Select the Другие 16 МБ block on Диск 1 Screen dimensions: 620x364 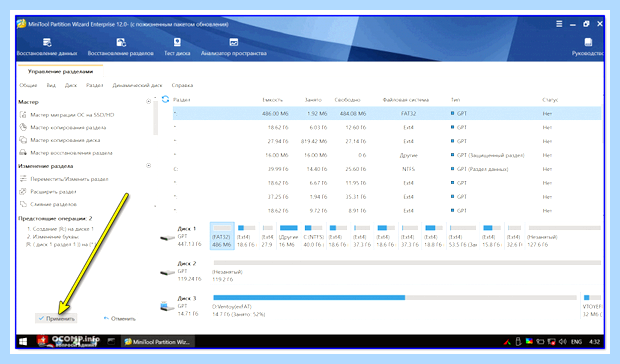coord(288,236)
